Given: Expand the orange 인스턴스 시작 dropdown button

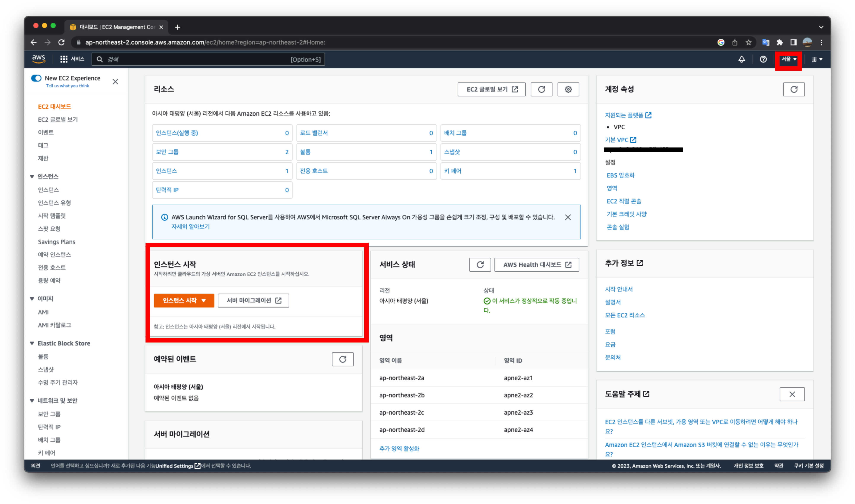Looking at the screenshot, I should (184, 301).
